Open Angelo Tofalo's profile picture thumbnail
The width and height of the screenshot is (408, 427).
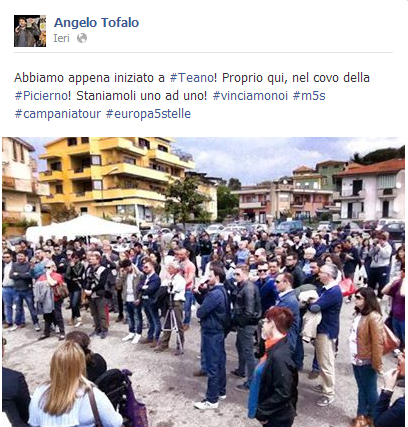tap(30, 31)
